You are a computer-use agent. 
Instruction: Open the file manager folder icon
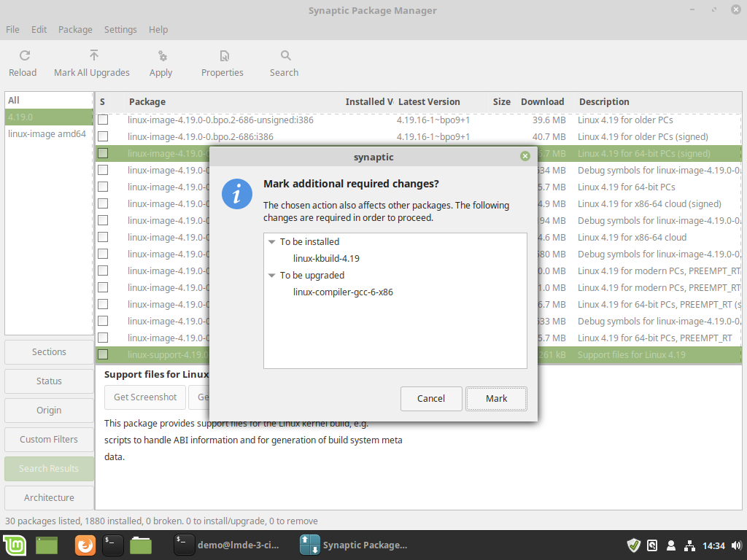pos(141,545)
